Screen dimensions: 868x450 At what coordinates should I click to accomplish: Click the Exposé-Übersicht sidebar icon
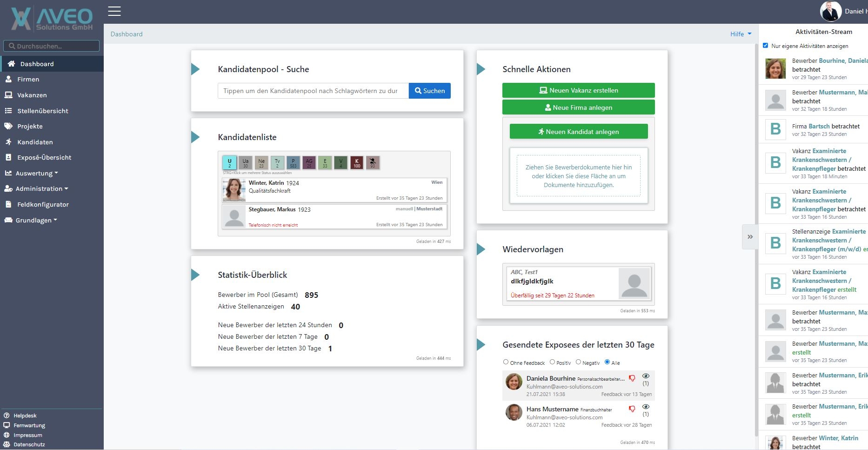8,157
